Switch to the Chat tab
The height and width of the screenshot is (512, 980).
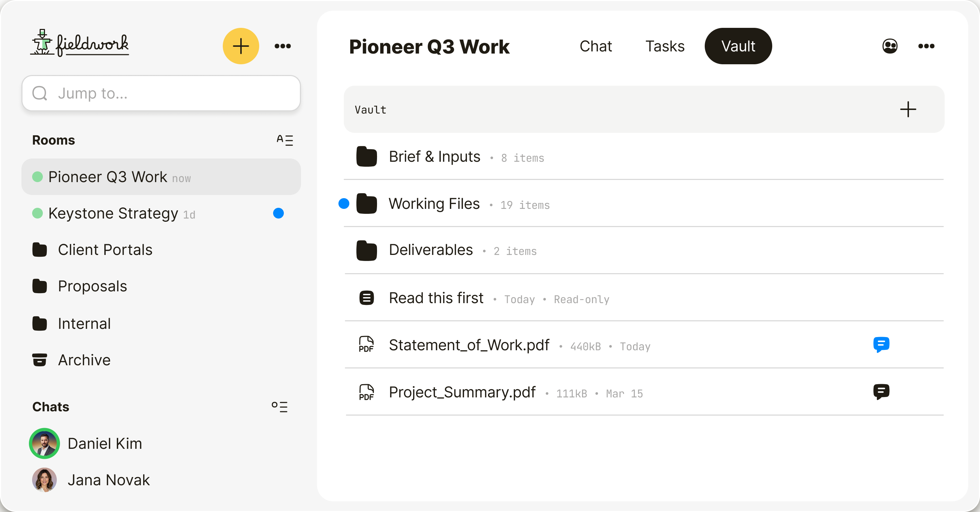click(595, 46)
